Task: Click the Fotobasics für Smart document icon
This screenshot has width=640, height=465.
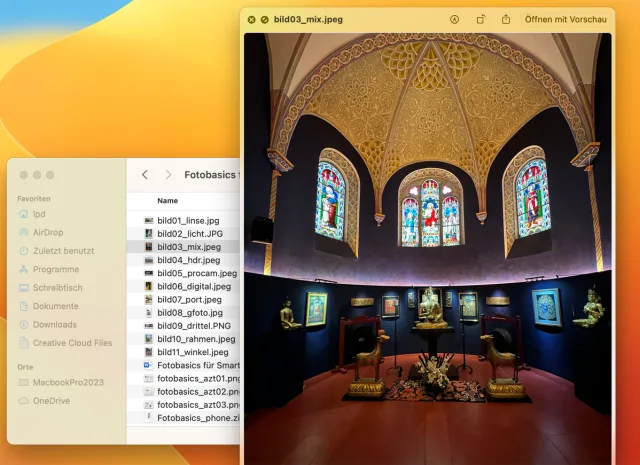Action: point(148,365)
